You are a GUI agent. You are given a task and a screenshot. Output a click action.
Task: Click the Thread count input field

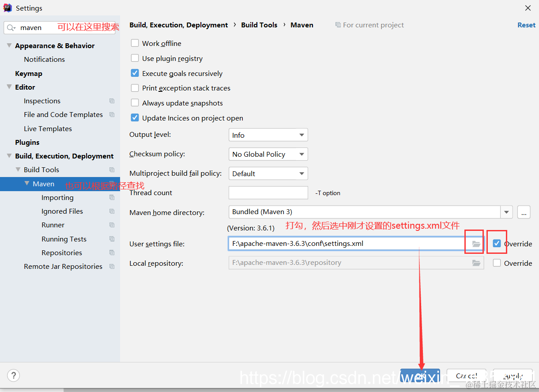[x=268, y=193]
